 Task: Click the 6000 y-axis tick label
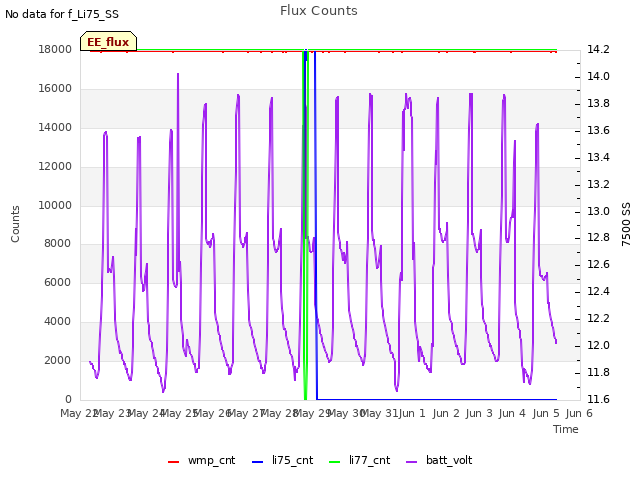[x=58, y=282]
